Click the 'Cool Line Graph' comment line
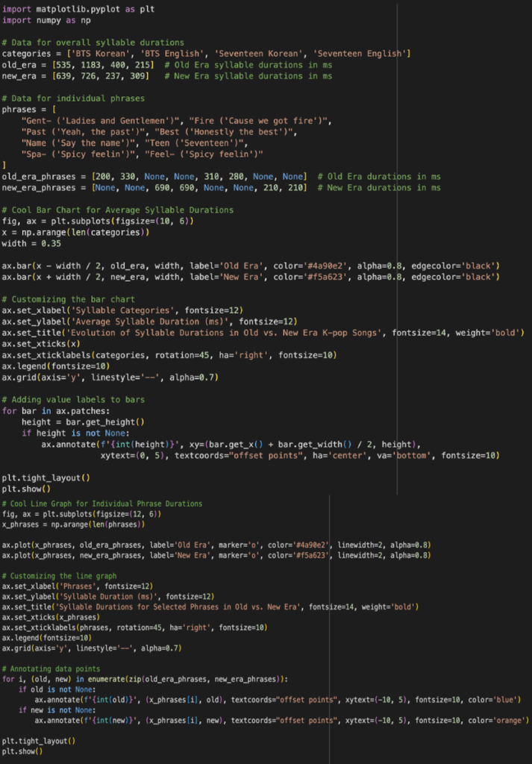This screenshot has height=764, width=532. click(x=101, y=504)
